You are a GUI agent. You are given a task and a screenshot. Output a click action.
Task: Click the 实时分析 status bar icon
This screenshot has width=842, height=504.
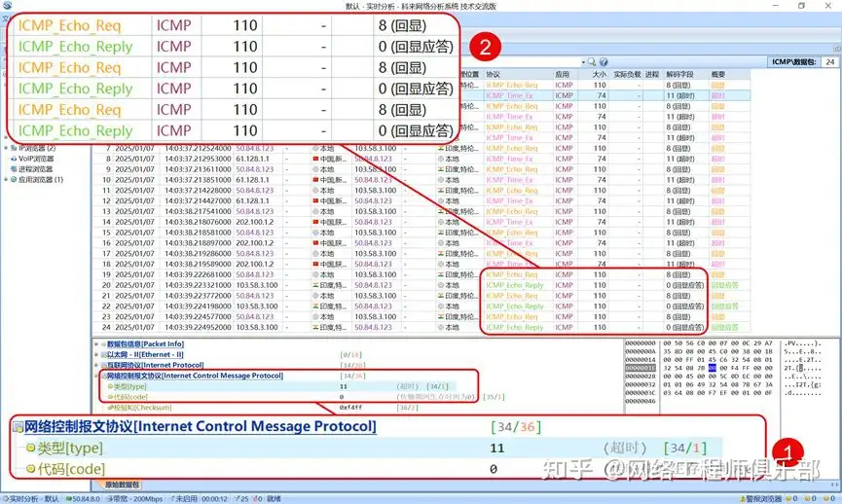[8, 498]
